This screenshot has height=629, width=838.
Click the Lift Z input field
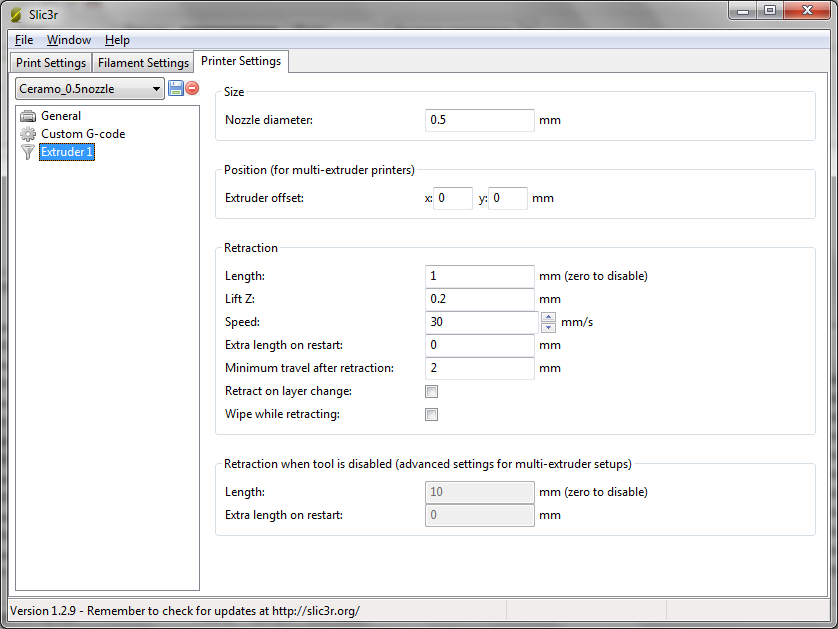(x=480, y=299)
